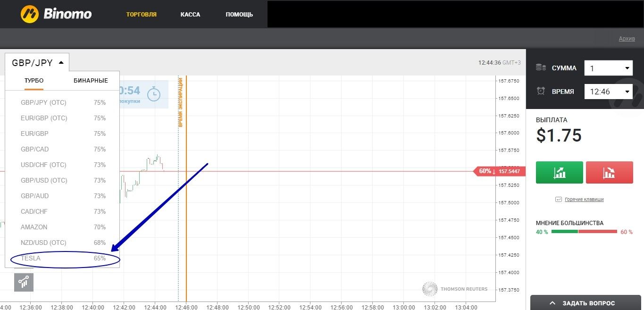Select NZD/USD (OTC) asset

(62, 243)
